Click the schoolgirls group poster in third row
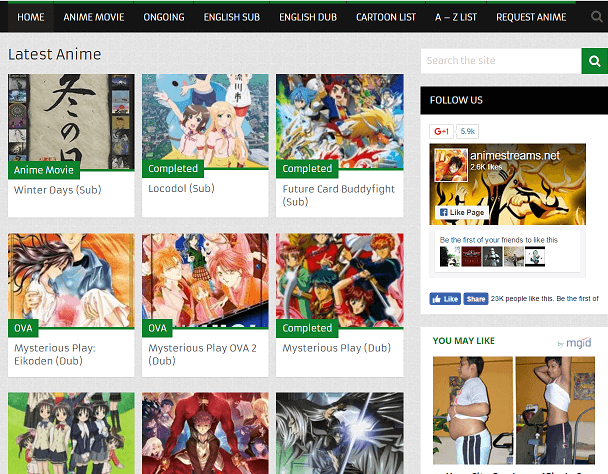Viewport: 608px width, 474px height. click(71, 433)
